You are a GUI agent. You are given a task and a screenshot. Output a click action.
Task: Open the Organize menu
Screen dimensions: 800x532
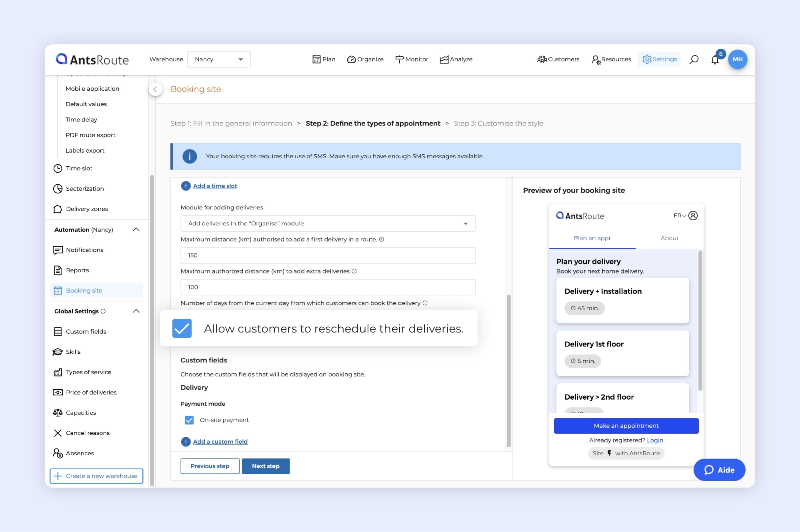click(365, 59)
